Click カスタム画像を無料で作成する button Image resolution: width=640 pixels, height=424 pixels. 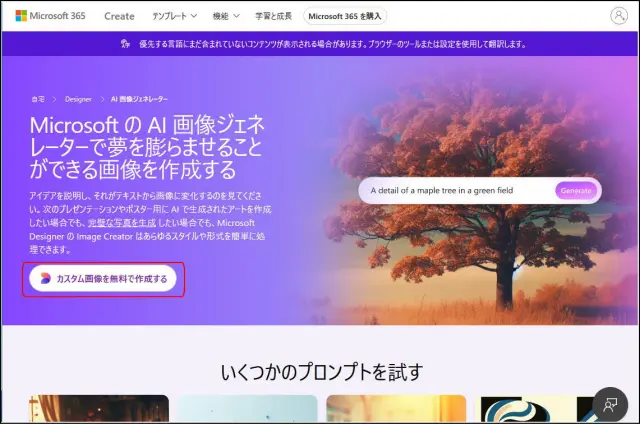103,279
